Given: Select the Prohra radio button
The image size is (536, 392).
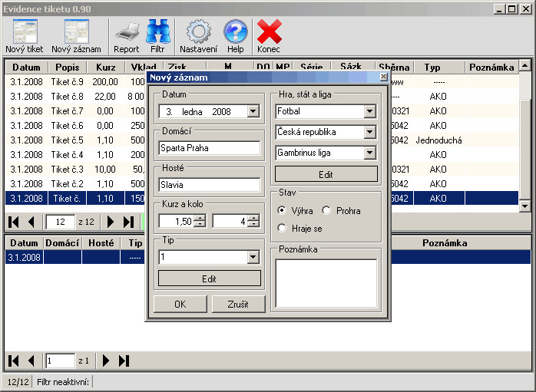Looking at the screenshot, I should pyautogui.click(x=326, y=210).
